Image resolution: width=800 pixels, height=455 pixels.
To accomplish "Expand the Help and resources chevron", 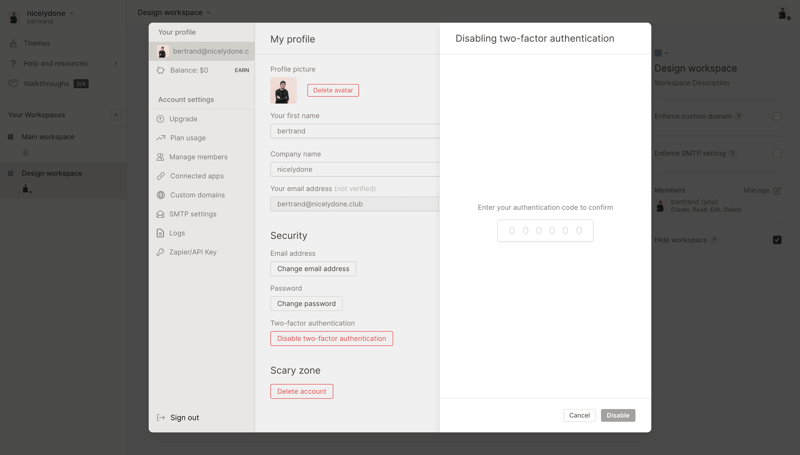I will coord(116,63).
